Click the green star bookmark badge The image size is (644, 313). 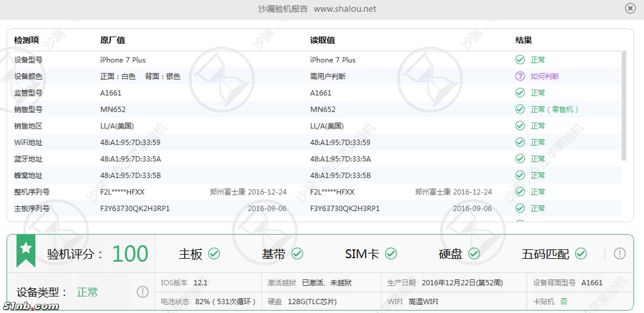[26, 250]
